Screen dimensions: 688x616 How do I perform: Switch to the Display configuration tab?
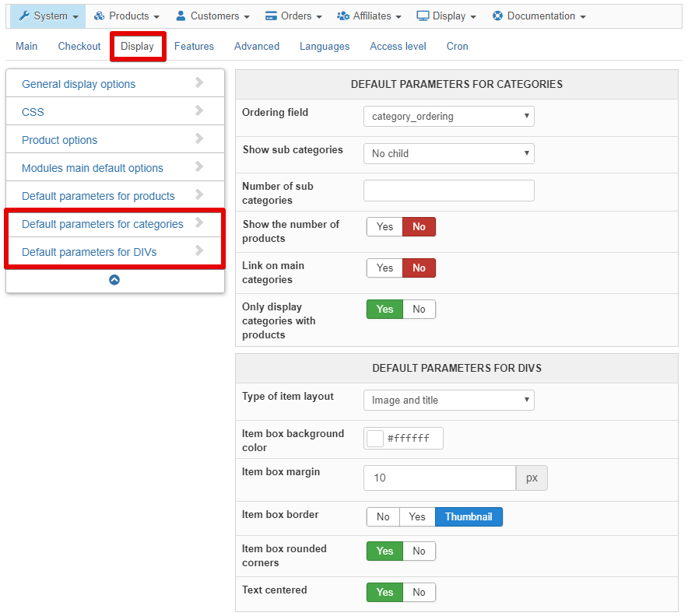[x=137, y=47]
